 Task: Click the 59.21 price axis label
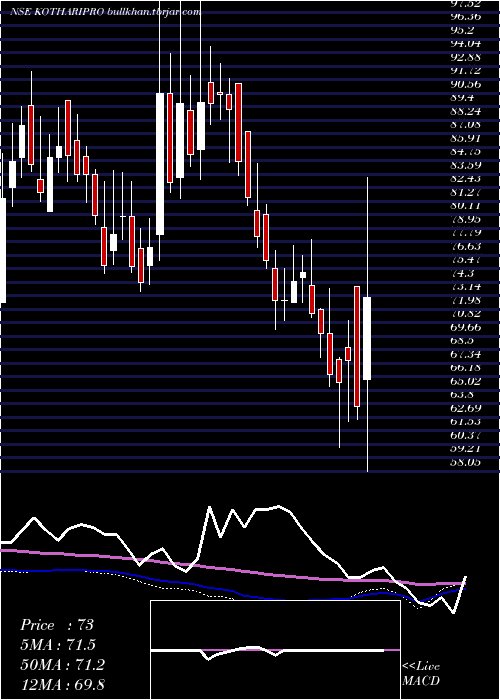point(466,448)
